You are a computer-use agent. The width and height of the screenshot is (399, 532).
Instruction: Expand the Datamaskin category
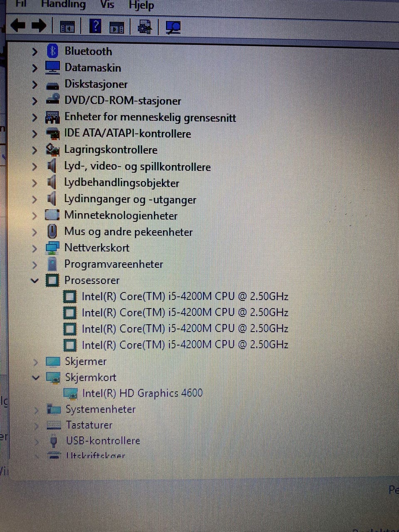35,68
